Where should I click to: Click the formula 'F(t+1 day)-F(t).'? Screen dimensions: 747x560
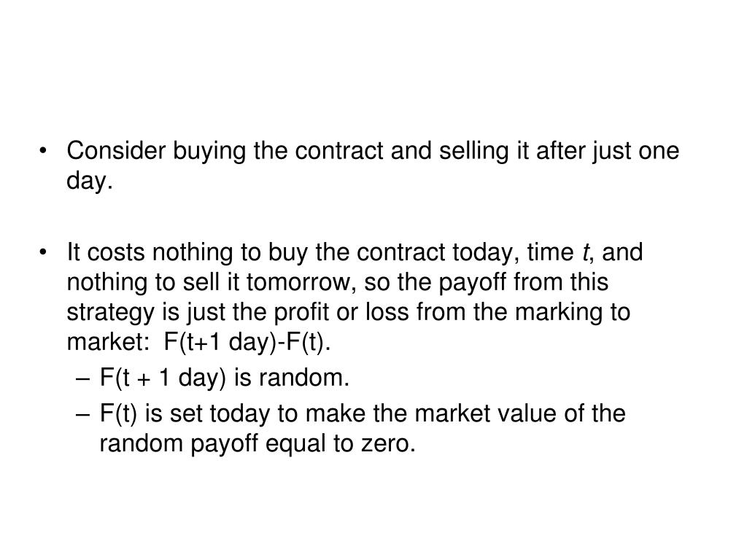pos(247,341)
